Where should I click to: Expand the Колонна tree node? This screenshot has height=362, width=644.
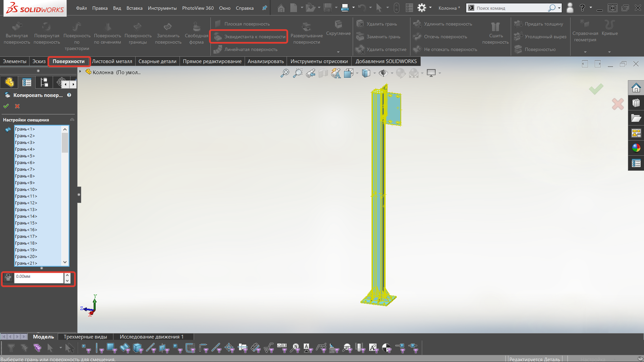click(80, 72)
